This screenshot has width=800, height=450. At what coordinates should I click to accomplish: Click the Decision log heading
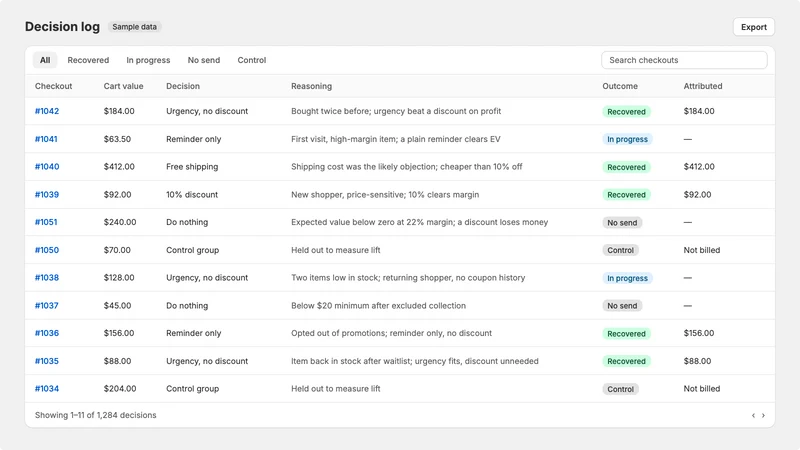(x=62, y=27)
